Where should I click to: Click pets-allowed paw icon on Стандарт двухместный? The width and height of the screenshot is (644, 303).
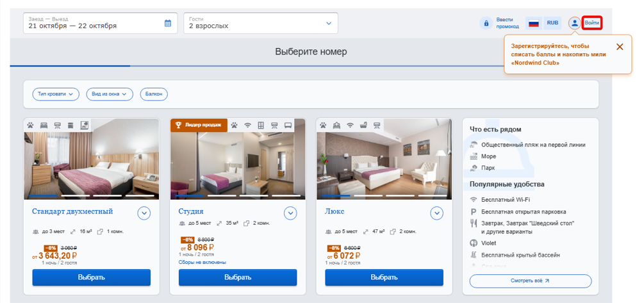(x=30, y=125)
